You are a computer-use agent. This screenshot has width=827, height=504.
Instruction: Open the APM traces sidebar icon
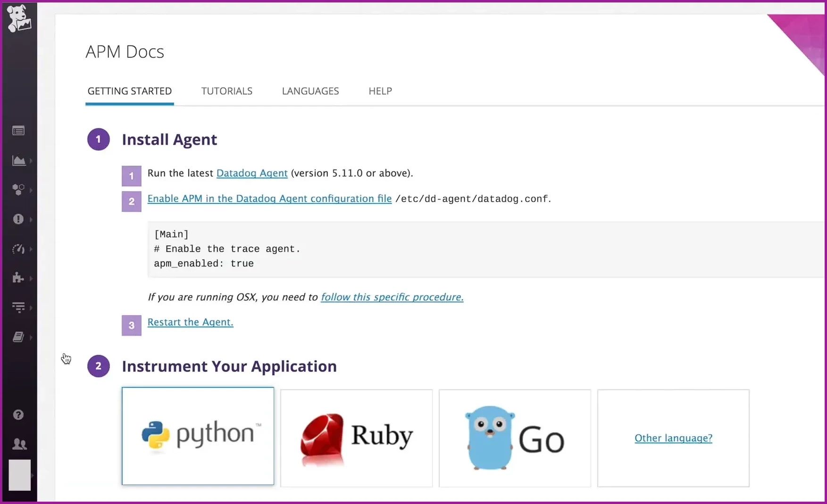tap(18, 307)
